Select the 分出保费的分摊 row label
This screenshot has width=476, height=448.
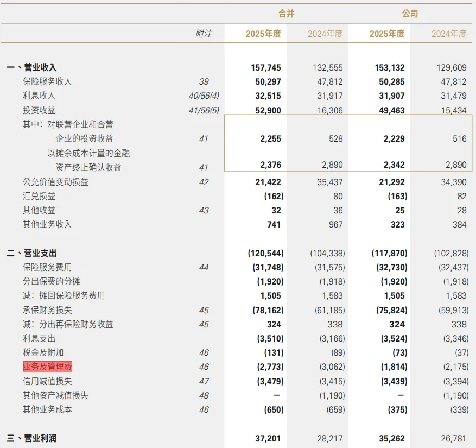[x=52, y=281]
